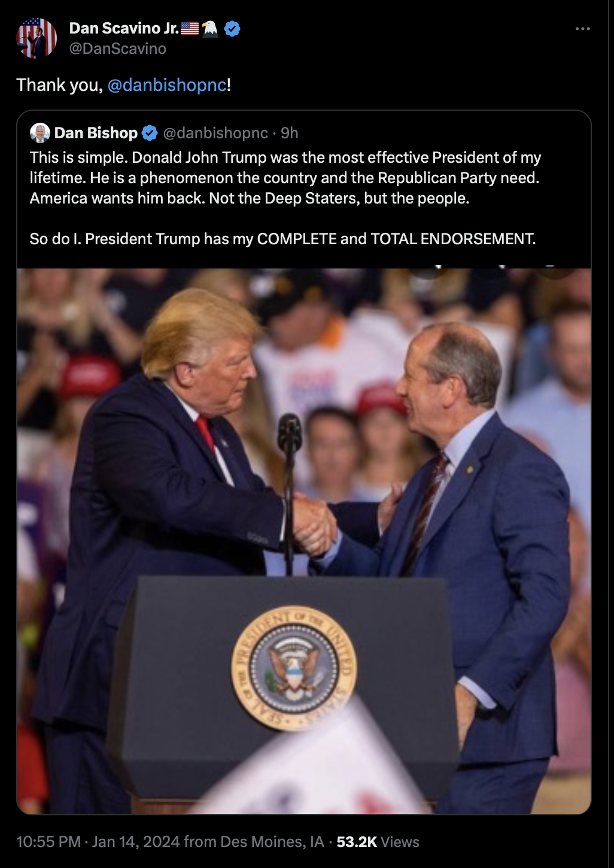
Task: Click the Des Moines, IA location
Action: click(x=272, y=842)
